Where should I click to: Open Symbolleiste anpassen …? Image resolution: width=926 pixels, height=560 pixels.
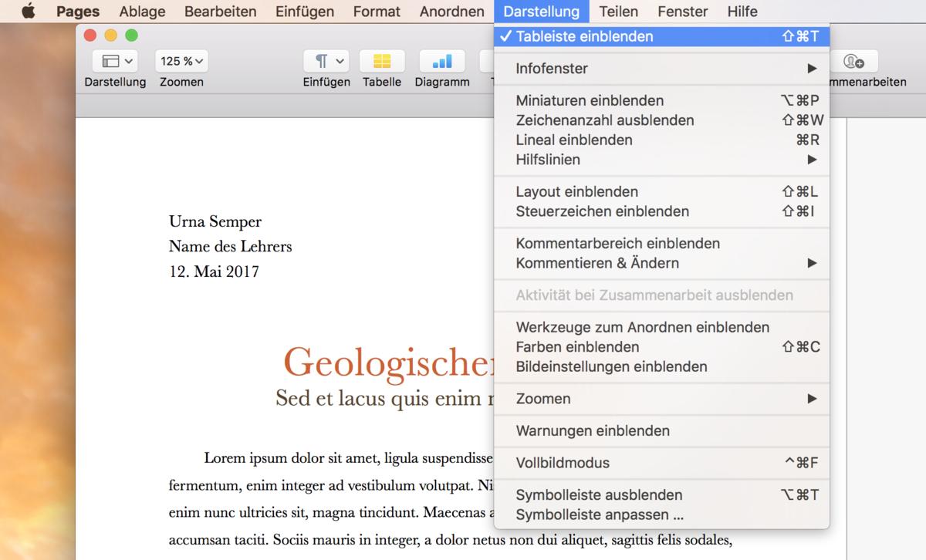661,514
